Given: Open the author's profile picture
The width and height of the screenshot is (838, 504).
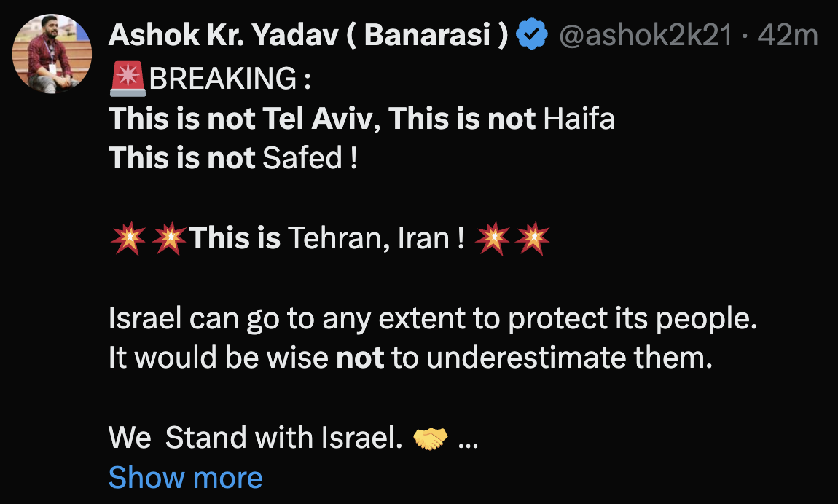Looking at the screenshot, I should click(52, 54).
